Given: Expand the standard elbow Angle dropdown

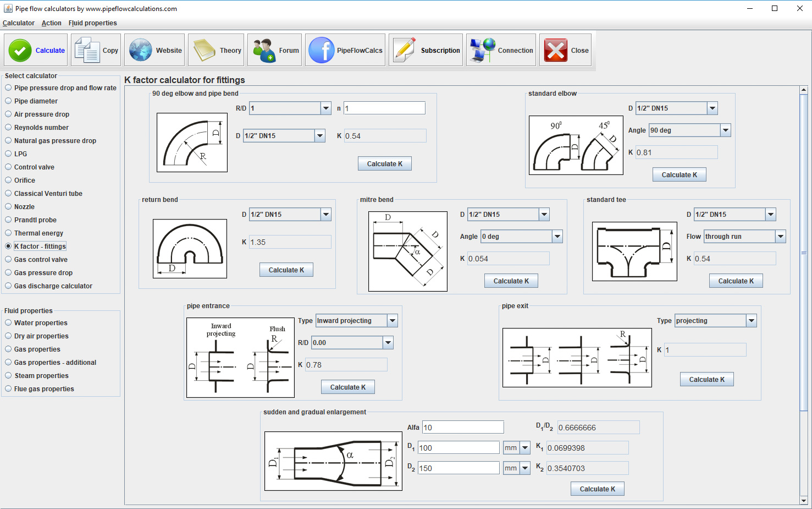Looking at the screenshot, I should click(x=726, y=130).
